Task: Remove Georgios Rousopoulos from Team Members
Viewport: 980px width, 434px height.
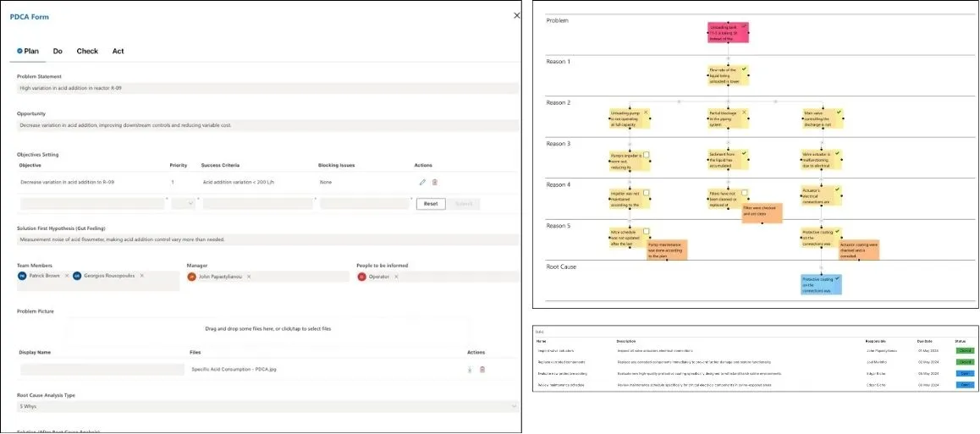Action: (142, 276)
